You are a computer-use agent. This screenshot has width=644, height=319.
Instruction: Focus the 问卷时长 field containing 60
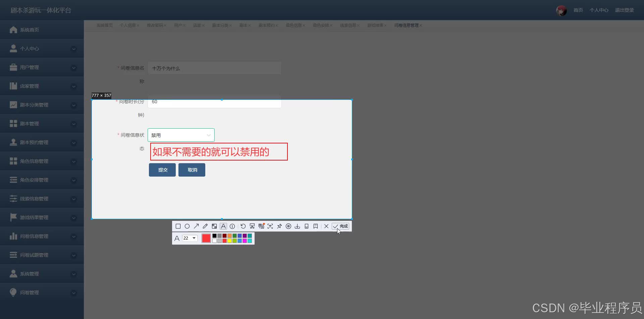click(215, 102)
